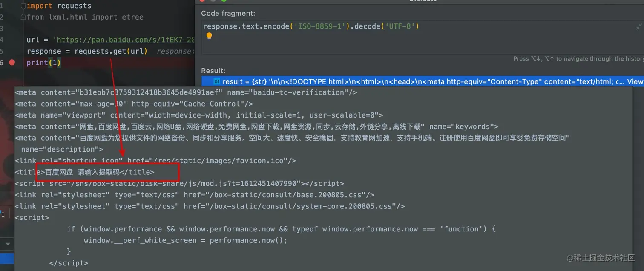Click the shortcut icon favicon.ico link line
Image resolution: width=644 pixels, height=271 pixels.
point(155,161)
